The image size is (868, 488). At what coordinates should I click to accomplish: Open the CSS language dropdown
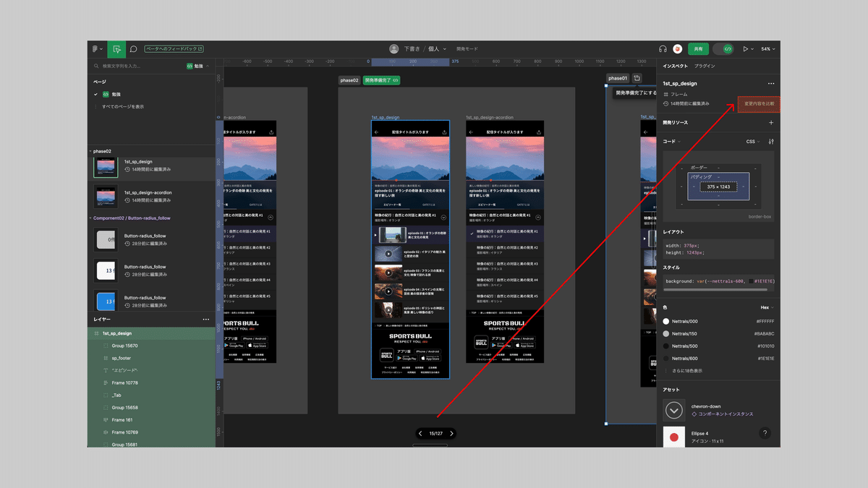752,142
